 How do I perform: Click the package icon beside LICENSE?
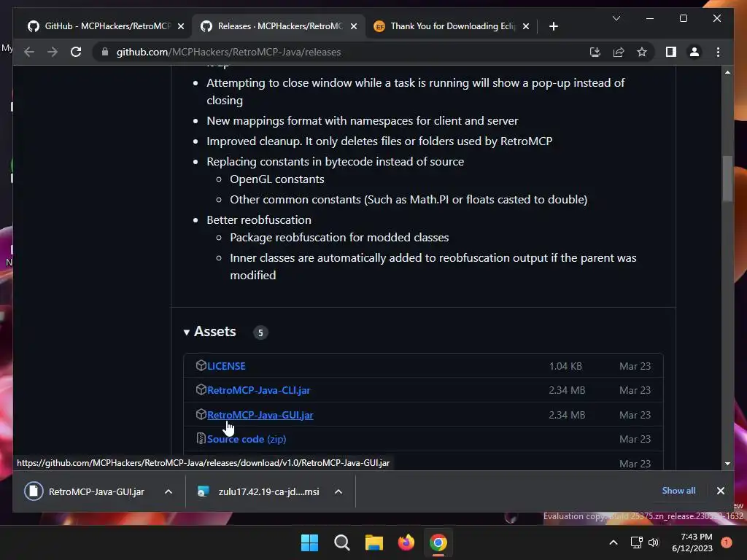pos(201,365)
